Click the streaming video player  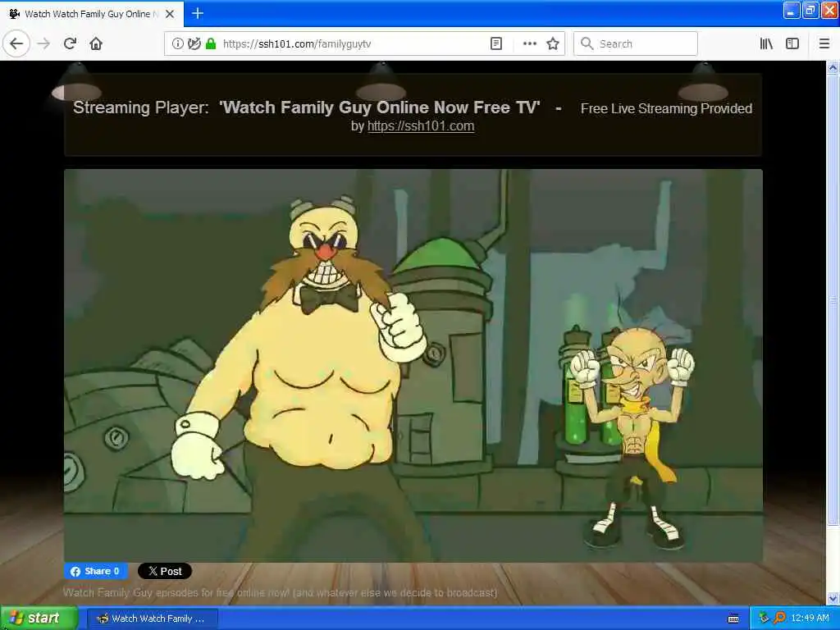coord(413,365)
